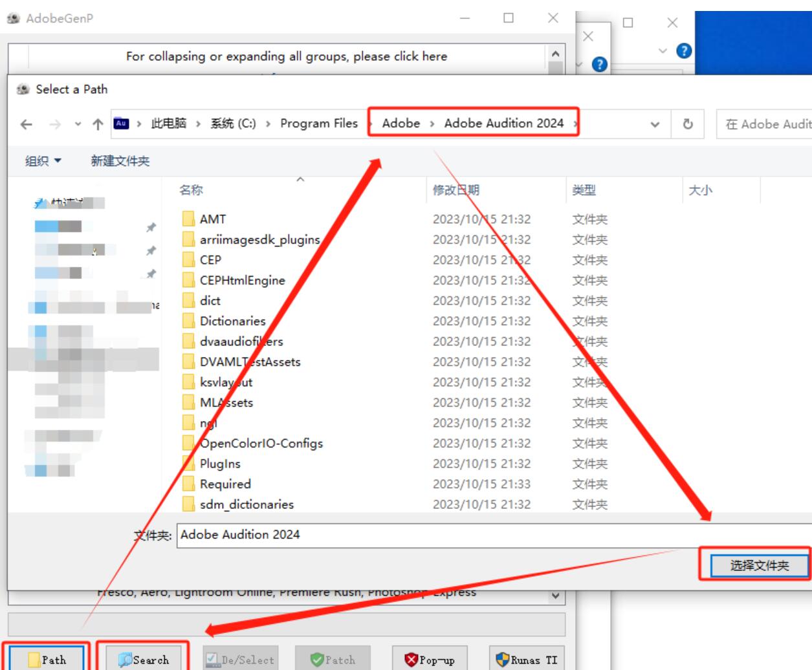Click the Adobe Audition 2024 breadcrumb segment

click(504, 124)
